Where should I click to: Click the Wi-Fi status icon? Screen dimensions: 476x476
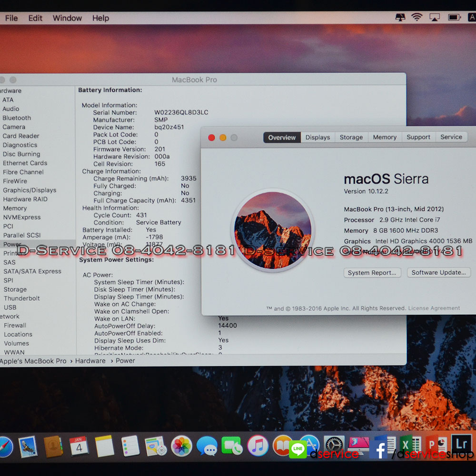point(417,17)
